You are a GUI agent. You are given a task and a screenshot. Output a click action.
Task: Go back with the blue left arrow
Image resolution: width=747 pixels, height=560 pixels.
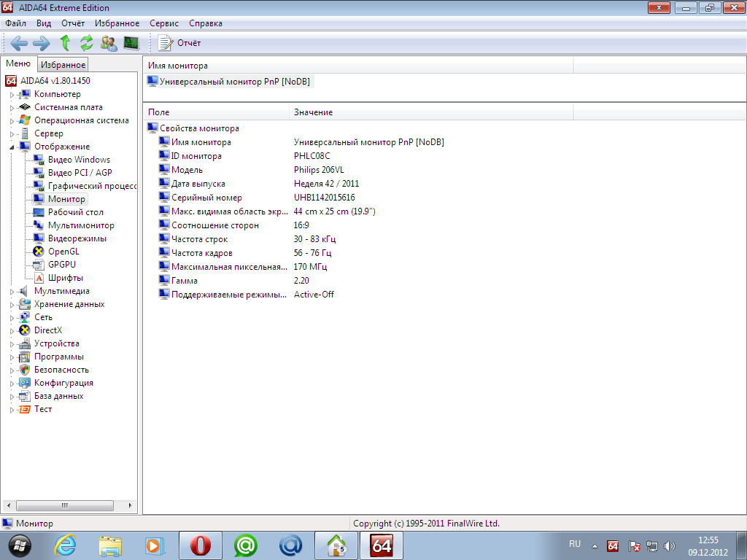click(19, 43)
